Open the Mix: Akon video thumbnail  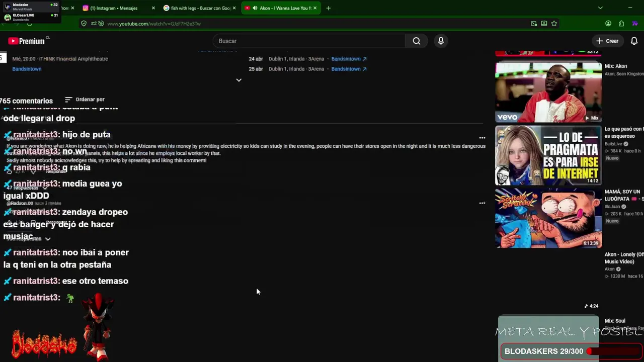548,92
